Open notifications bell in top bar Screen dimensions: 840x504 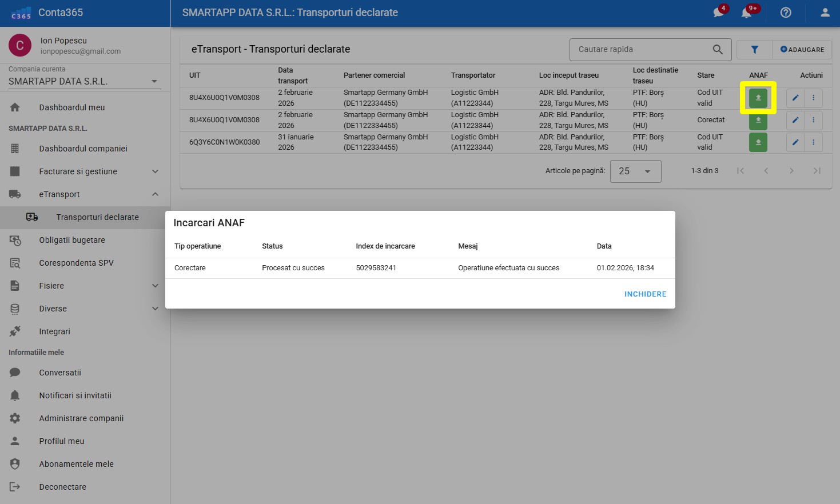pyautogui.click(x=746, y=13)
